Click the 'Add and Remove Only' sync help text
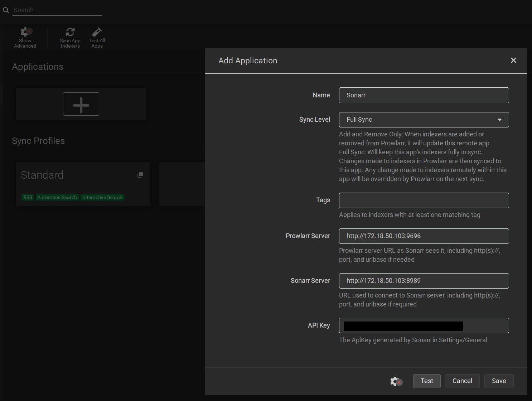The height and width of the screenshot is (401, 532). click(x=423, y=156)
